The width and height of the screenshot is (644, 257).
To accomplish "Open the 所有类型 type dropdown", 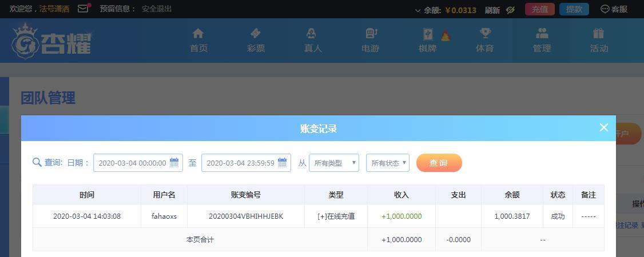I will (x=334, y=163).
